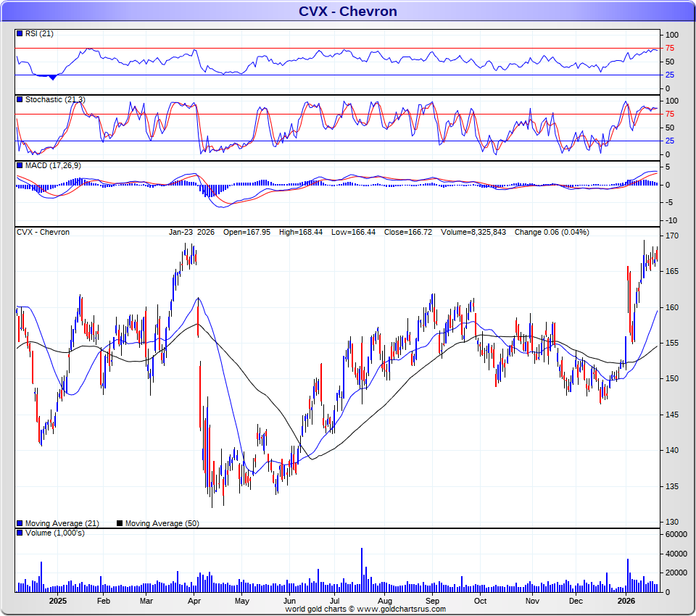Click the Open=167.95 value
The height and width of the screenshot is (616, 696).
coord(246,232)
